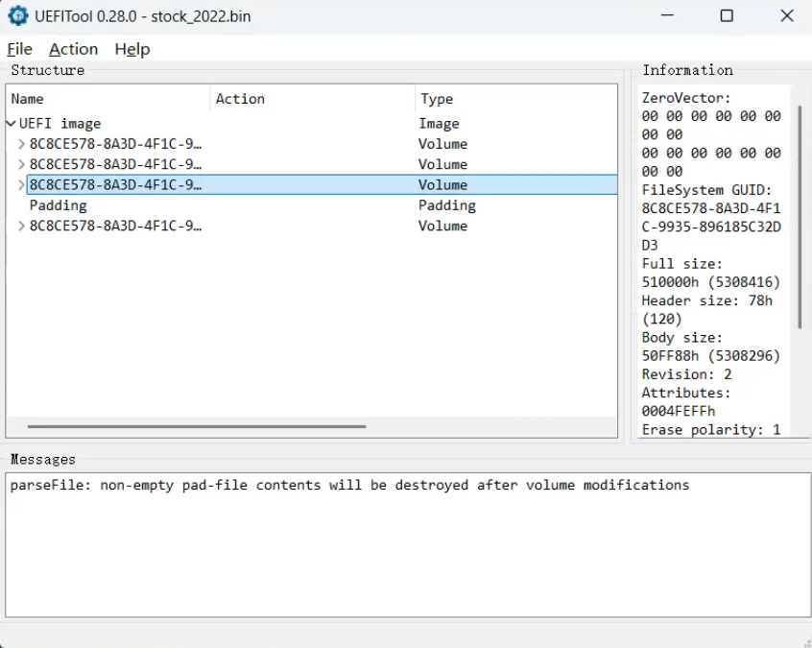
Task: Open the Action menu in the menu bar
Action: point(74,49)
